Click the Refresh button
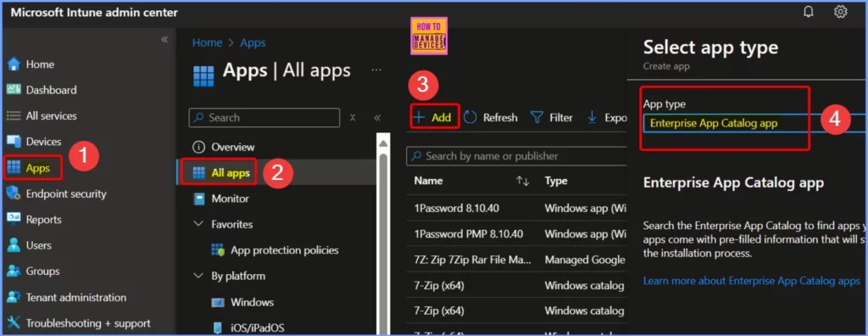 (x=491, y=118)
